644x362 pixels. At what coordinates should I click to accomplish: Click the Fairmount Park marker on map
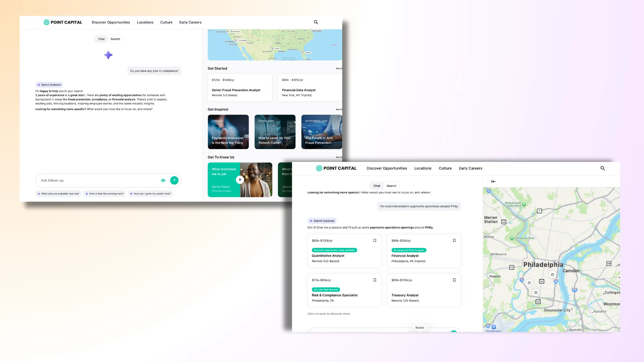coord(512,238)
